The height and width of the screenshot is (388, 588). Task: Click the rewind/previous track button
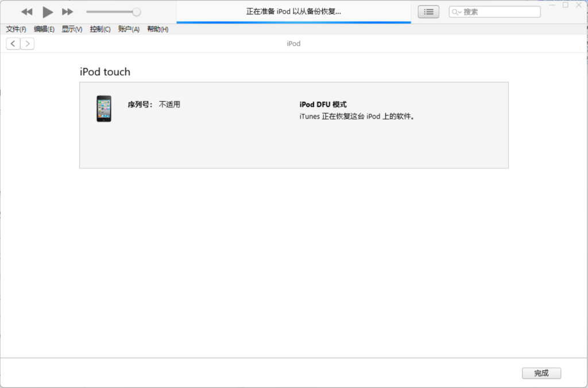coord(27,11)
